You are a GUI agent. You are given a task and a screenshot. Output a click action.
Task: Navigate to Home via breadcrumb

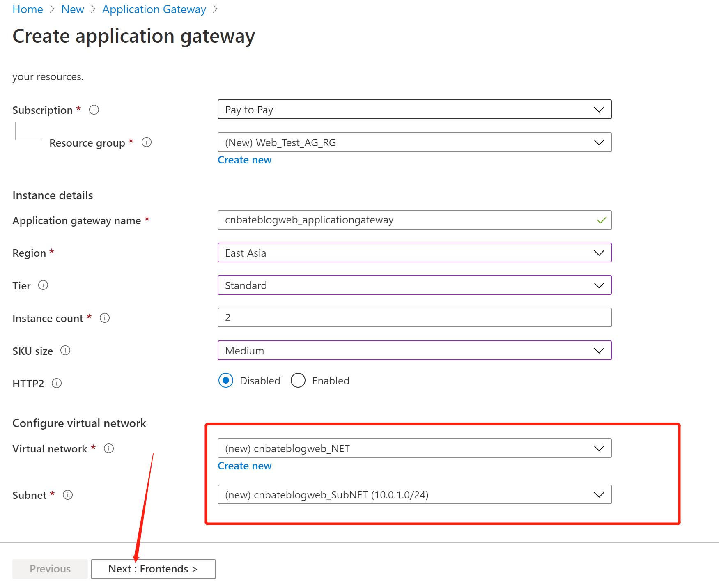28,9
